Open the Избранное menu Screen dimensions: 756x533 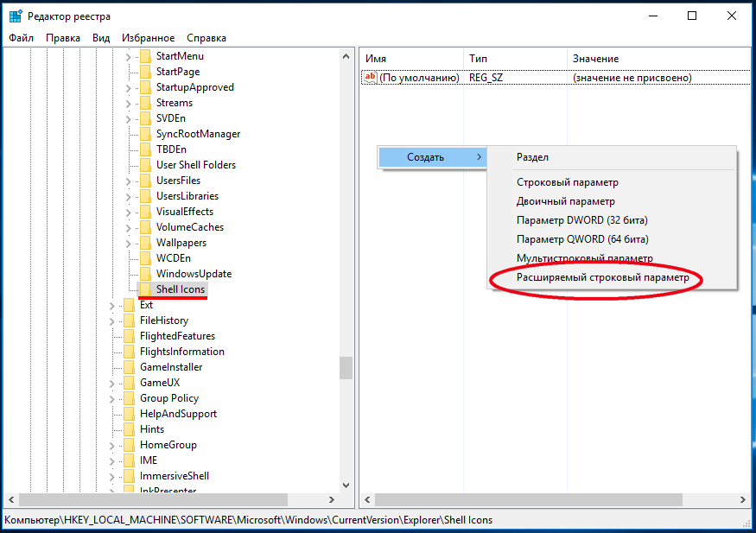[148, 38]
